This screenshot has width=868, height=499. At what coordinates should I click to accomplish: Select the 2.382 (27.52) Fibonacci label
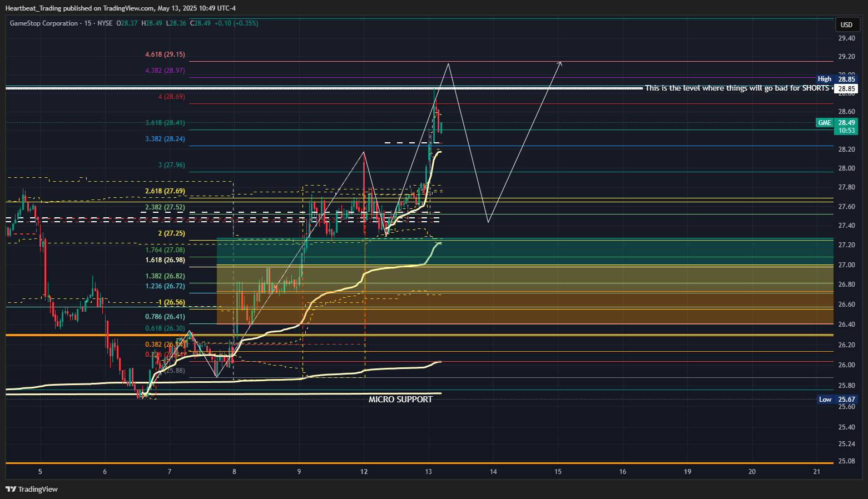tap(165, 207)
